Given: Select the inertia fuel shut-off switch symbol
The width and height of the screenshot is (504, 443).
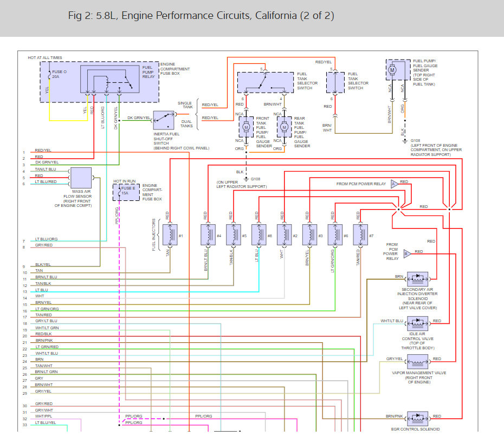Looking at the screenshot, I should pos(164,120).
